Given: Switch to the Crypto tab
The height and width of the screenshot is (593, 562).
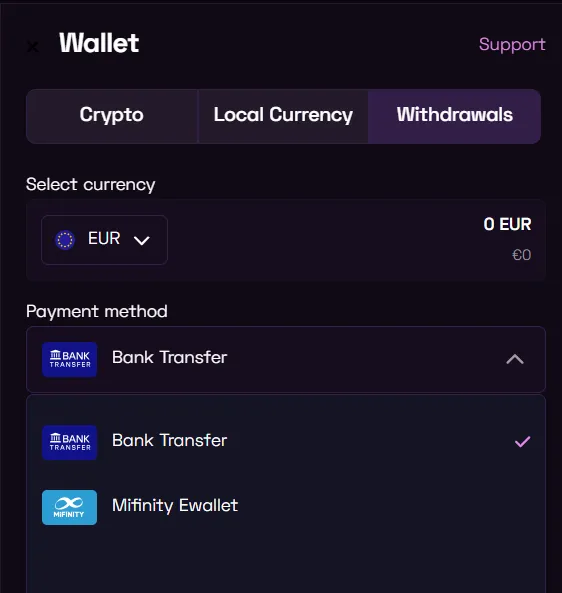Looking at the screenshot, I should (x=112, y=116).
